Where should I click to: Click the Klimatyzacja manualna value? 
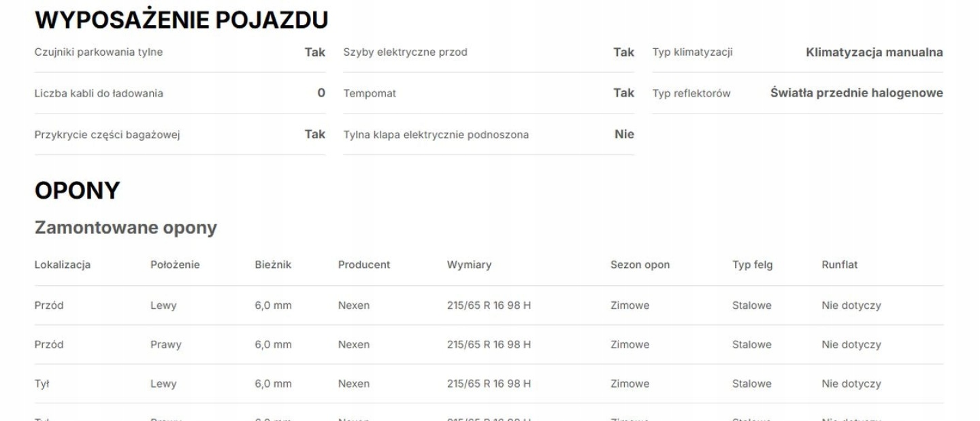coord(874,52)
